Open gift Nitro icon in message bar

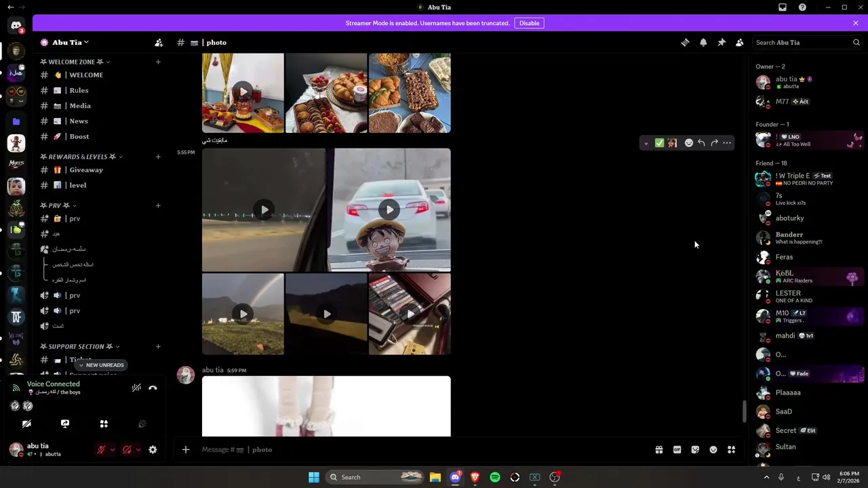tap(658, 449)
